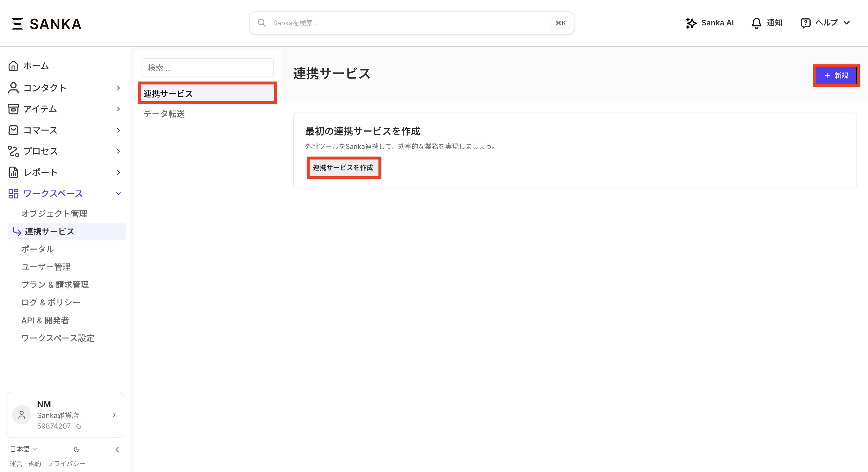Click 連携サービスを作成 button
The width and height of the screenshot is (868, 472).
(x=343, y=167)
